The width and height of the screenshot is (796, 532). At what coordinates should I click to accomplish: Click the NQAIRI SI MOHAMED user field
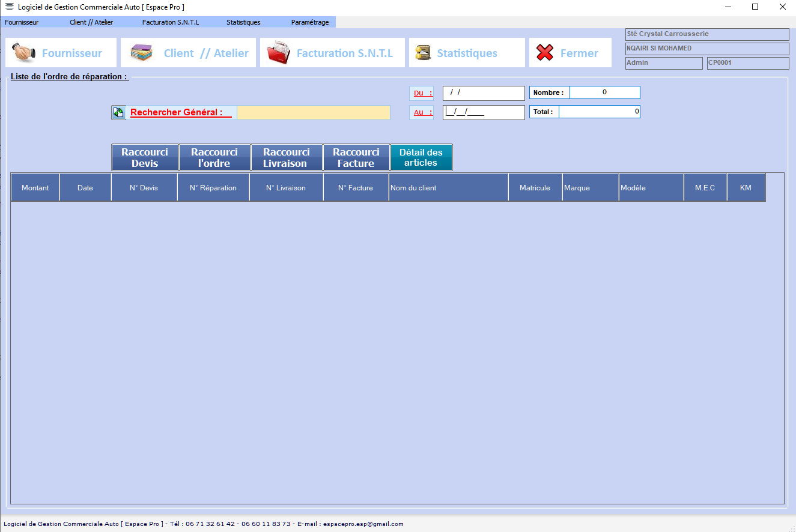(707, 49)
